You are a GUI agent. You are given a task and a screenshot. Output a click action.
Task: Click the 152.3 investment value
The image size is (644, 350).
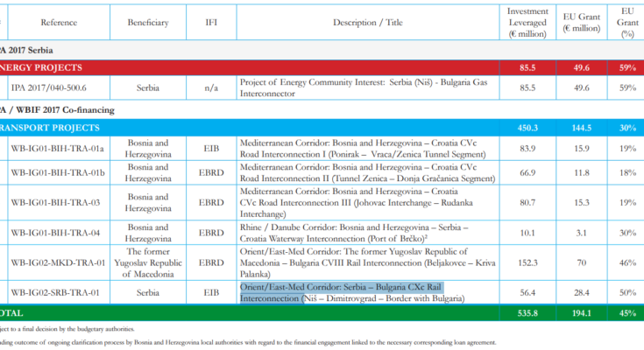(527, 263)
